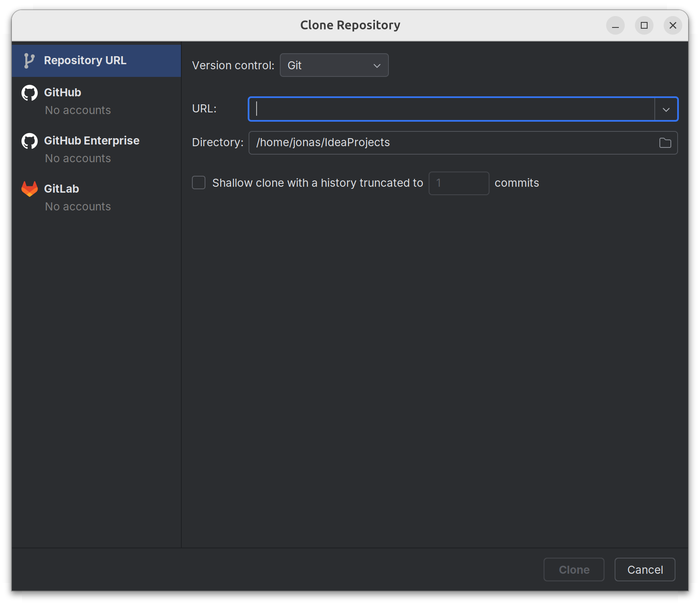
Task: Open the Version control Git dropdown
Action: (x=334, y=65)
